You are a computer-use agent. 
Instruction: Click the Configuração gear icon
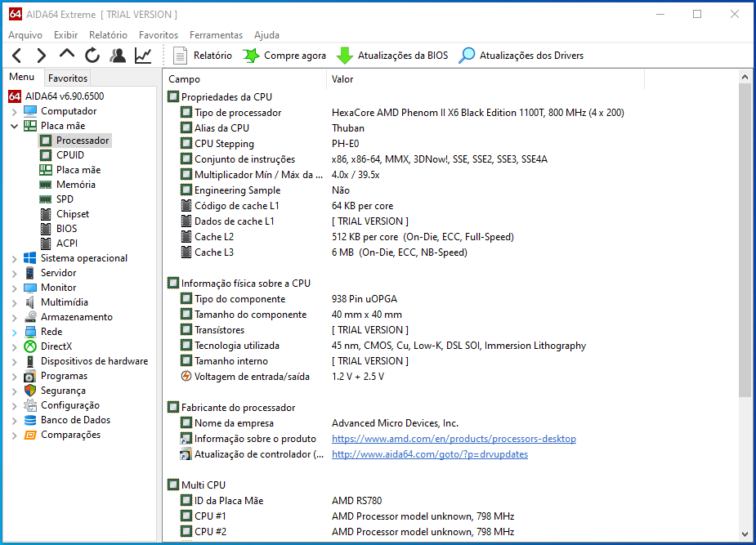coord(30,405)
